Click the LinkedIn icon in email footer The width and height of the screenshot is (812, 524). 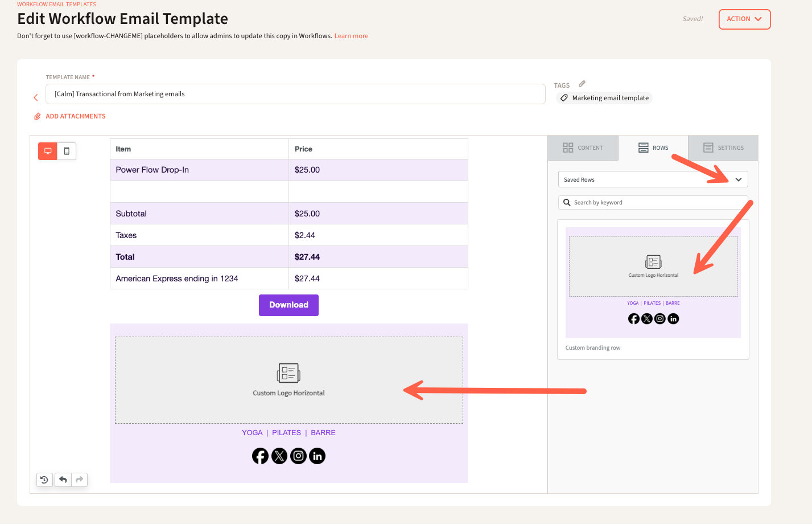click(x=318, y=456)
